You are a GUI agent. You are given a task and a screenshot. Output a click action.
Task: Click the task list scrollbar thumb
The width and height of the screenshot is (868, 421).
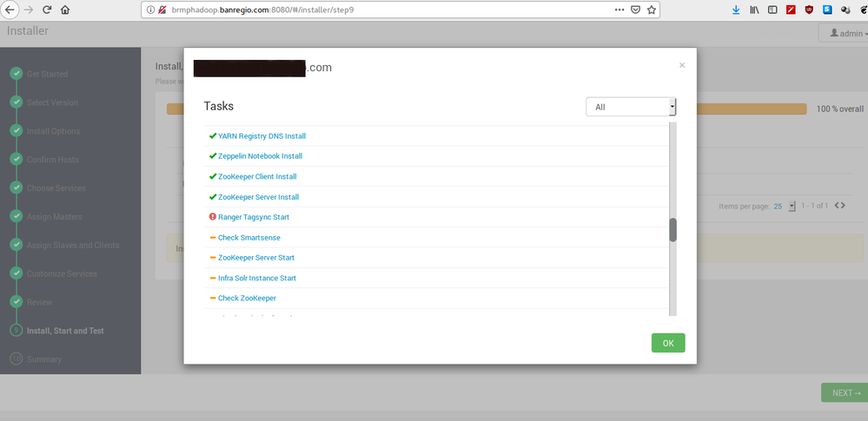pos(673,229)
